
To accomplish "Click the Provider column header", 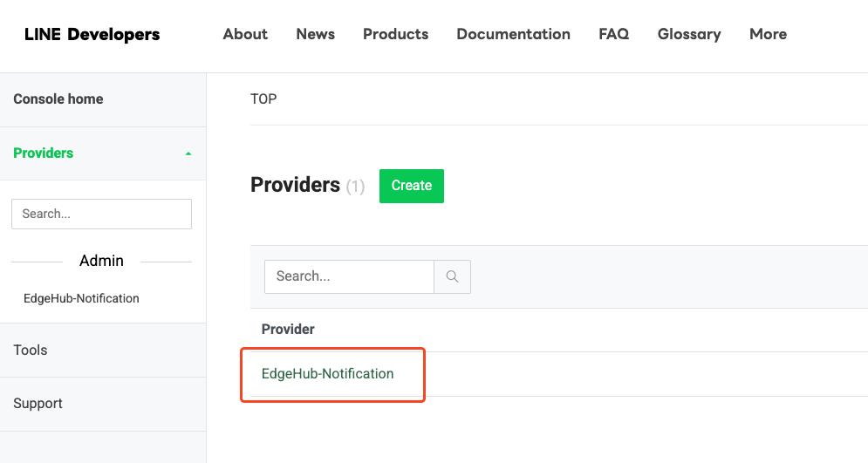I will [288, 330].
